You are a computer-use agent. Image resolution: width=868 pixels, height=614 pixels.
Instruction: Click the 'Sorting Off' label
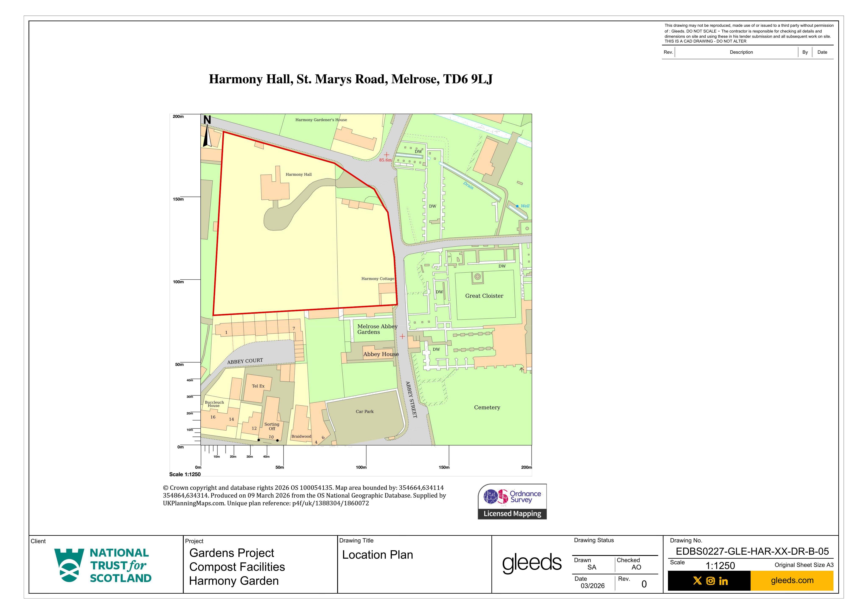[272, 426]
